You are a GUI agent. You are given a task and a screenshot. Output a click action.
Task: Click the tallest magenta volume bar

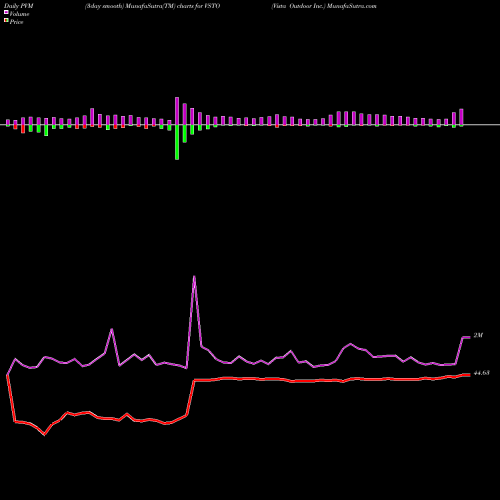tap(177, 111)
